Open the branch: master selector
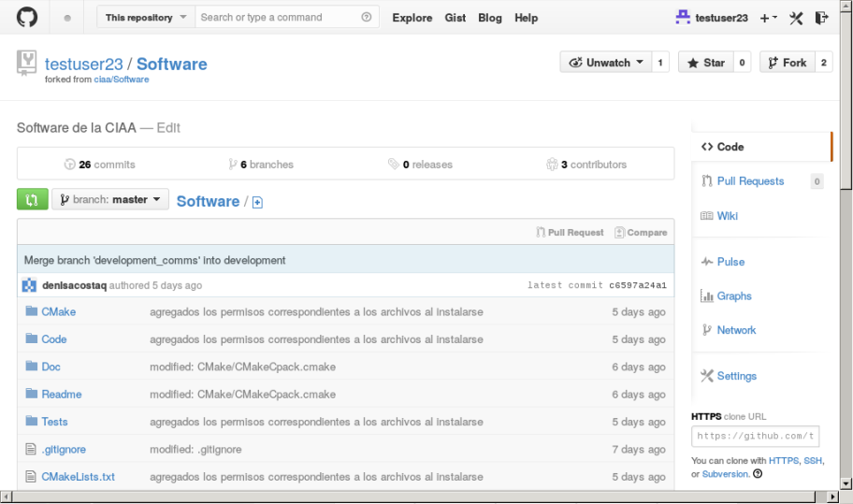This screenshot has width=853, height=504. [110, 199]
